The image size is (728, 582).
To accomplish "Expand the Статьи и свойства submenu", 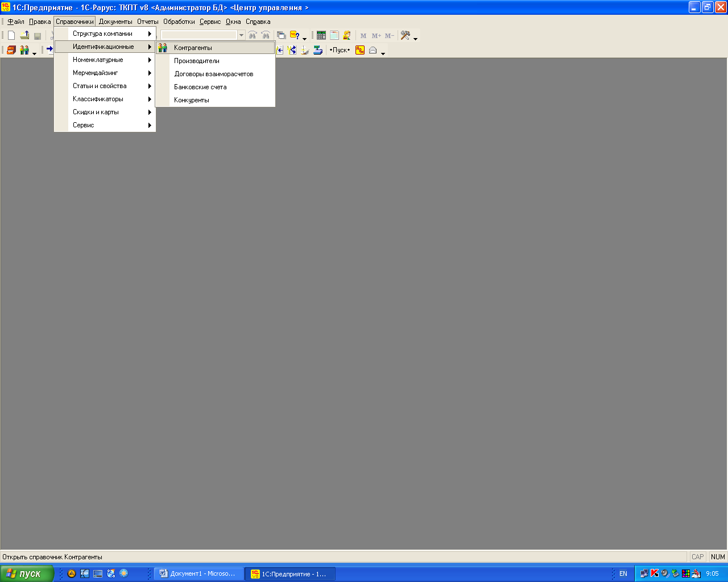I will (x=105, y=86).
